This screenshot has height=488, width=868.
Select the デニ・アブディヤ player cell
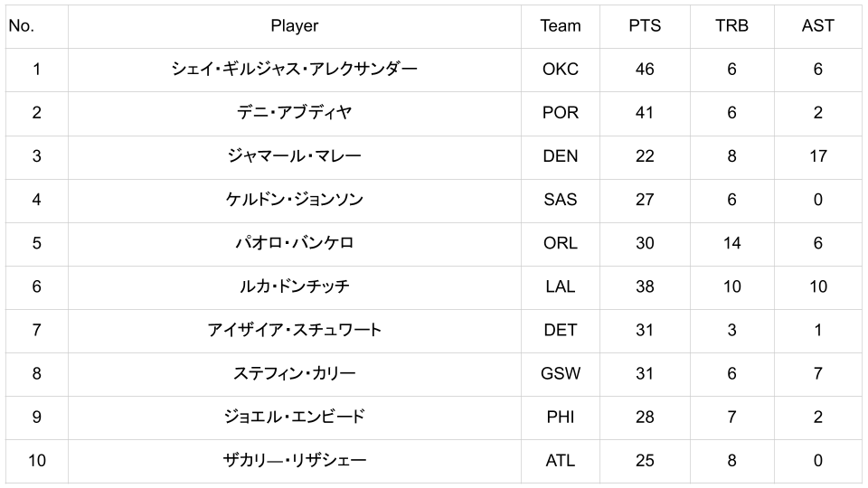pyautogui.click(x=294, y=113)
